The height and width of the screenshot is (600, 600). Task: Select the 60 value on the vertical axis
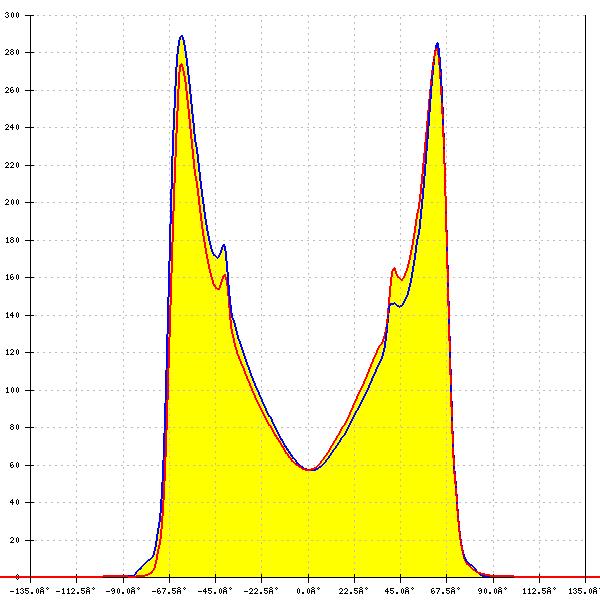(x=15, y=465)
